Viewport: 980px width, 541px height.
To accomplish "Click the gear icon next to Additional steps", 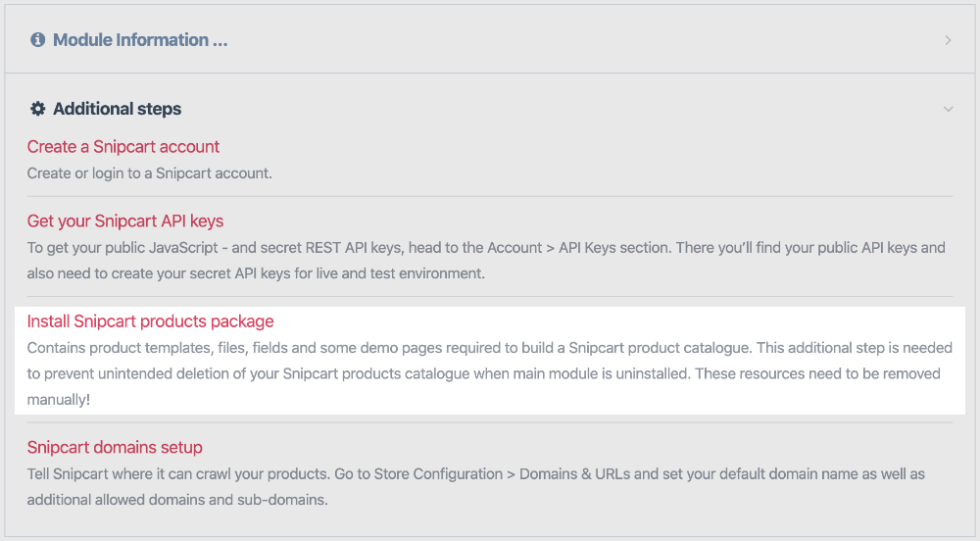I will tap(37, 109).
